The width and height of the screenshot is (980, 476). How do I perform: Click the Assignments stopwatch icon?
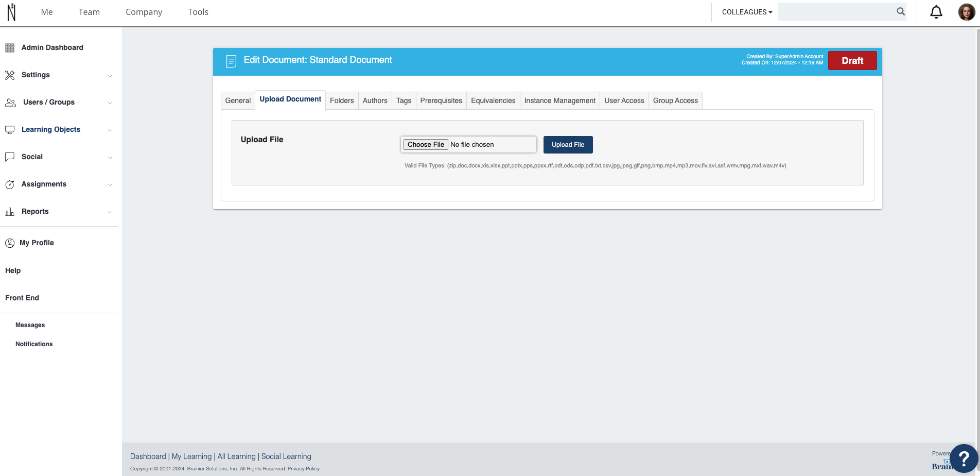[x=10, y=184]
